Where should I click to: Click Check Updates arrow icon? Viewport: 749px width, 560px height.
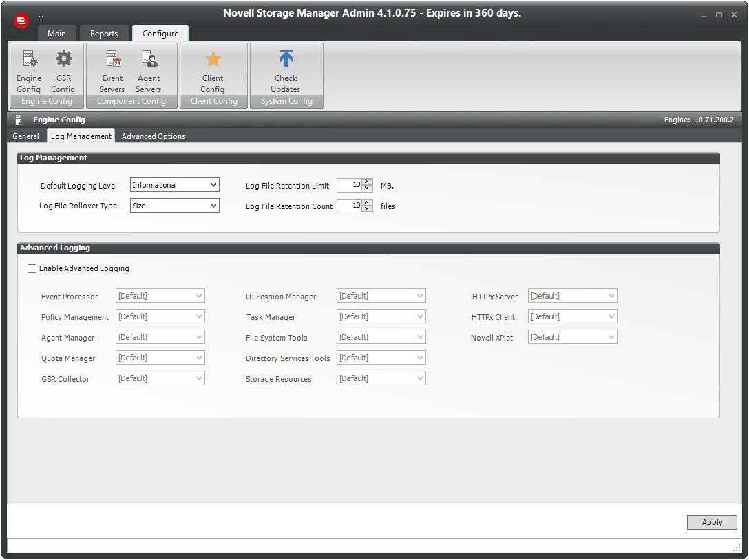click(286, 58)
